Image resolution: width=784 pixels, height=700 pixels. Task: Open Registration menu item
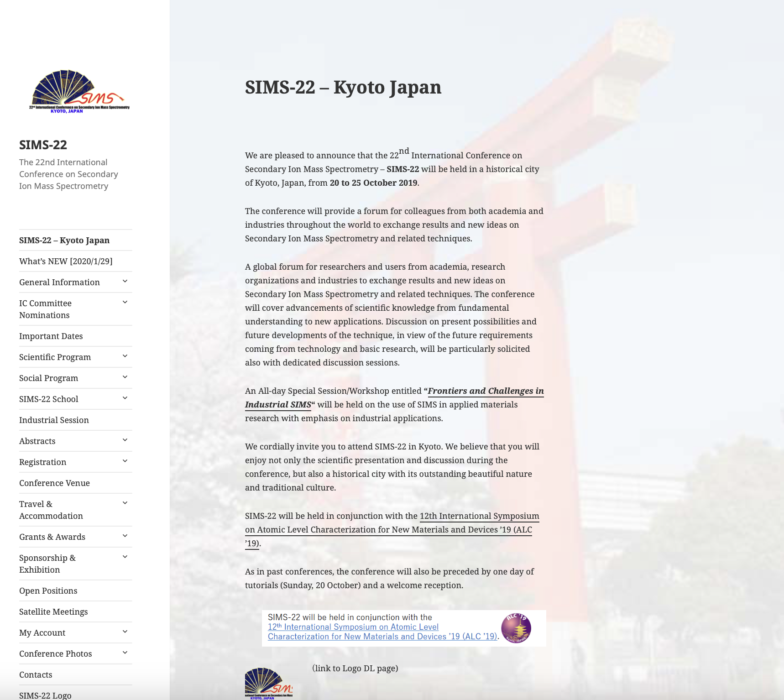coord(43,462)
